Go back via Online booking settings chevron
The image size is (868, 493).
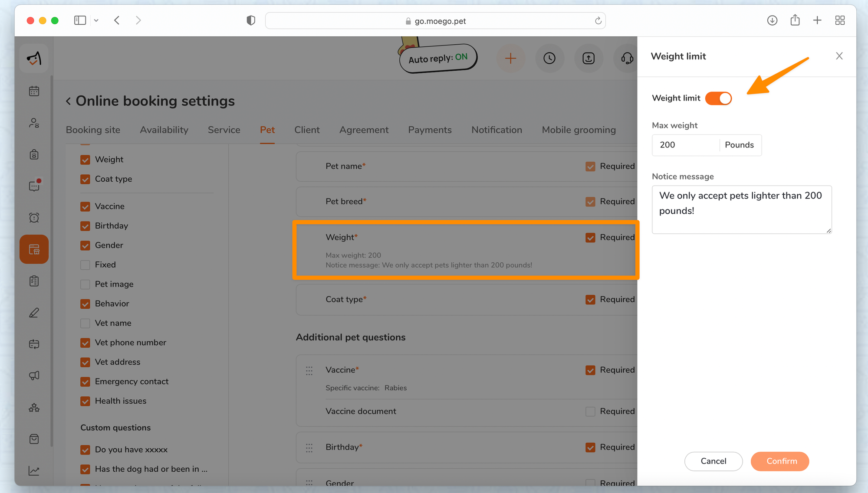click(68, 101)
